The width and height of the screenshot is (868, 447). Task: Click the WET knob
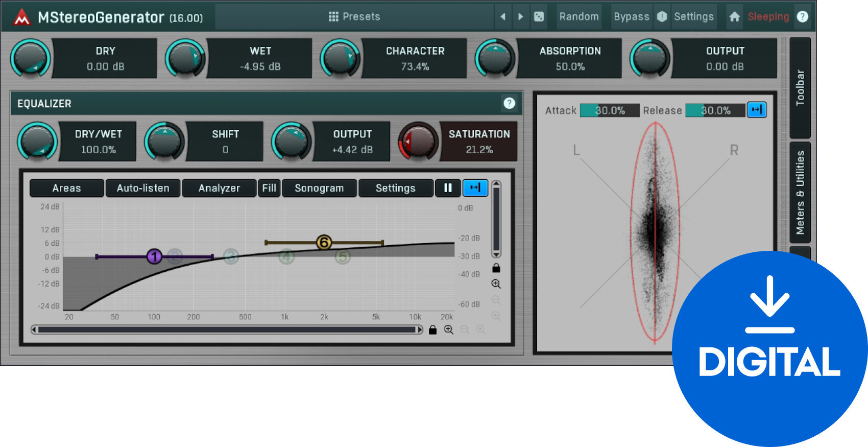(185, 58)
